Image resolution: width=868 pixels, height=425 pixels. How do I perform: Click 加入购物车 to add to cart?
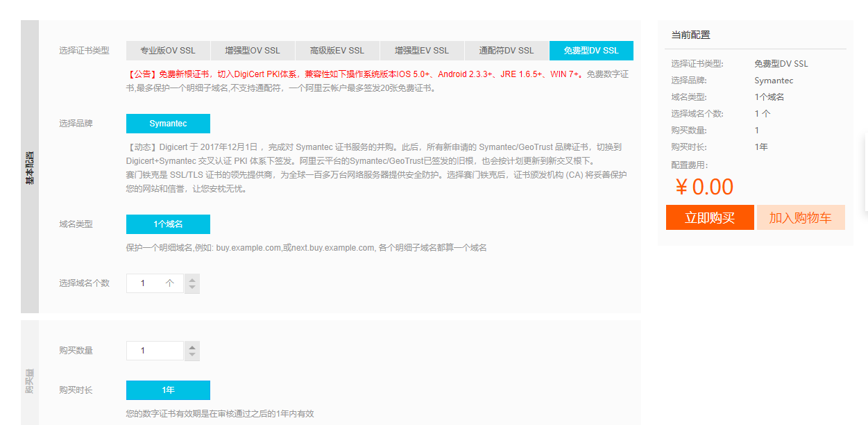pyautogui.click(x=800, y=217)
